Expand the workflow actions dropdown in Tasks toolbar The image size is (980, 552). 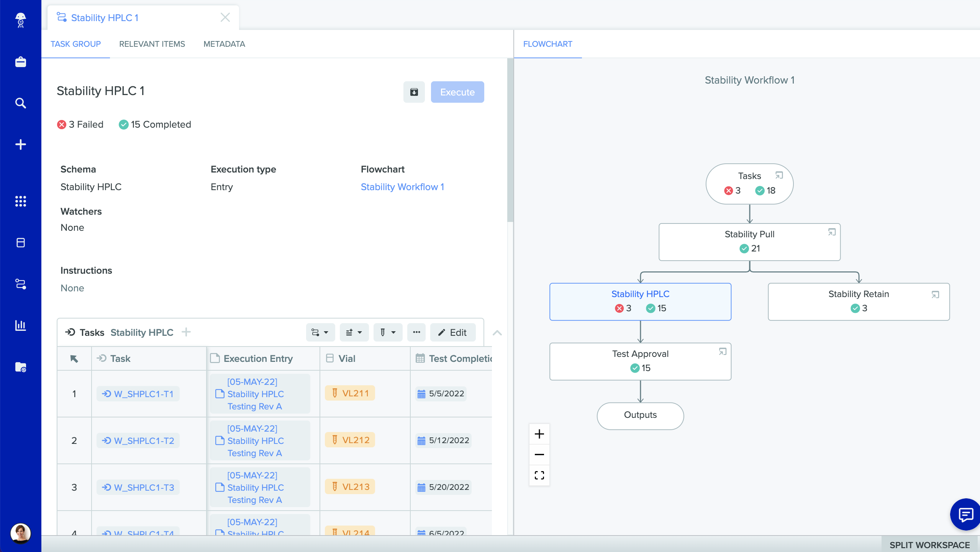coord(320,332)
